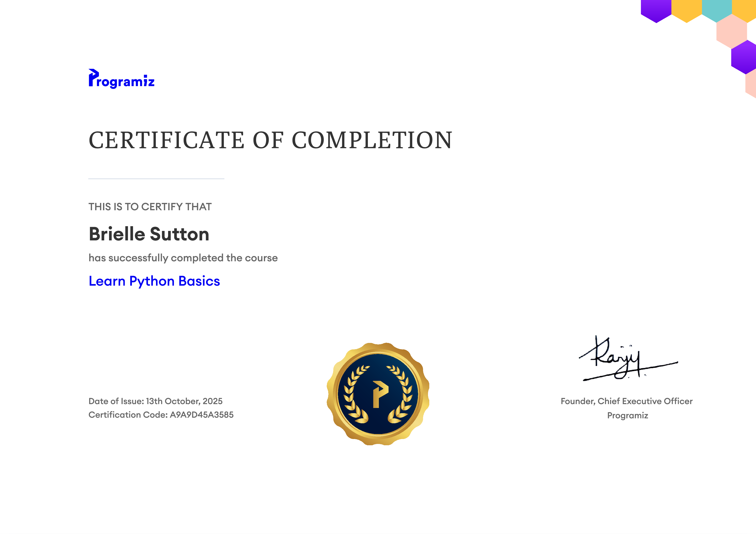The width and height of the screenshot is (756, 534).
Task: Click the gold laurel badge with P emblem
Action: click(x=378, y=394)
